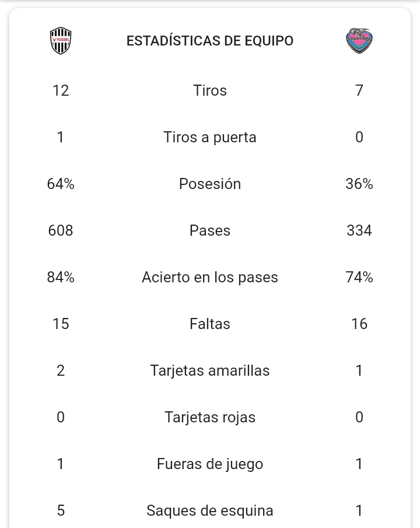Select the Estadísticas de Equipo heading
The image size is (420, 528).
210,41
